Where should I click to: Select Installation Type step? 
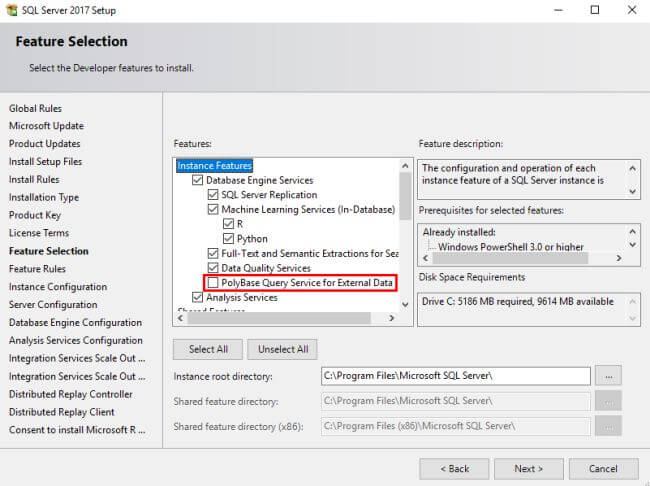tap(44, 197)
